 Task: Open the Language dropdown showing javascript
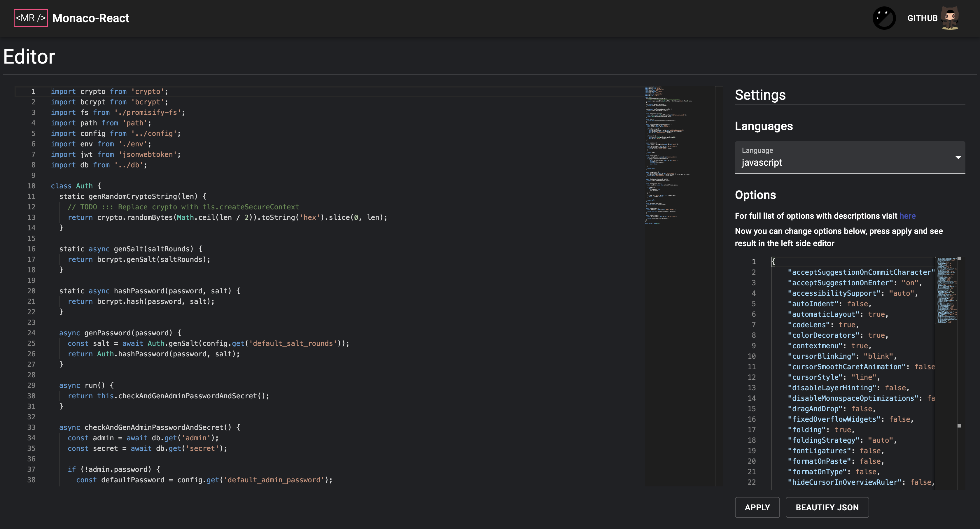point(850,157)
